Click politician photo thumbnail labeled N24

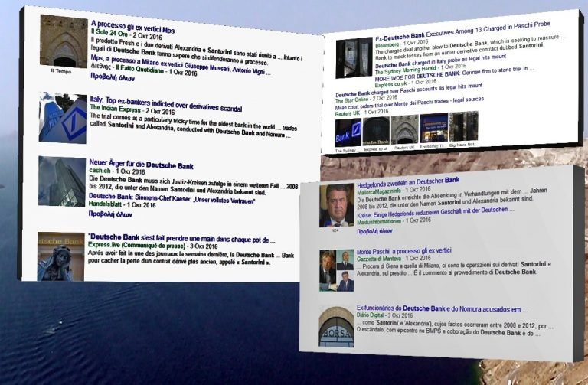[337, 205]
